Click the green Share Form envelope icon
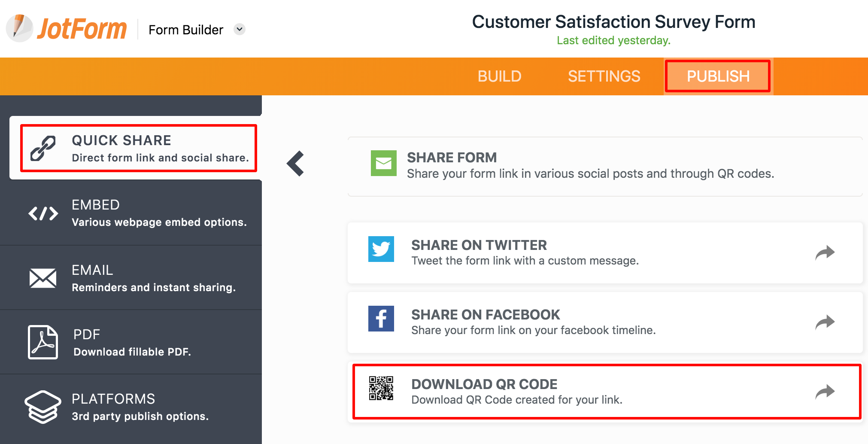 click(x=384, y=163)
